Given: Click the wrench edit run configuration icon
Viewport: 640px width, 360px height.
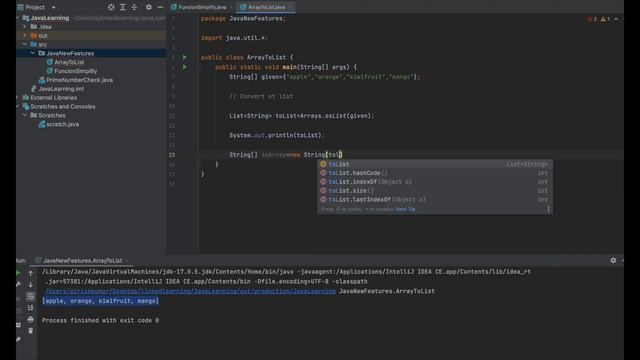Looking at the screenshot, I should (x=18, y=284).
